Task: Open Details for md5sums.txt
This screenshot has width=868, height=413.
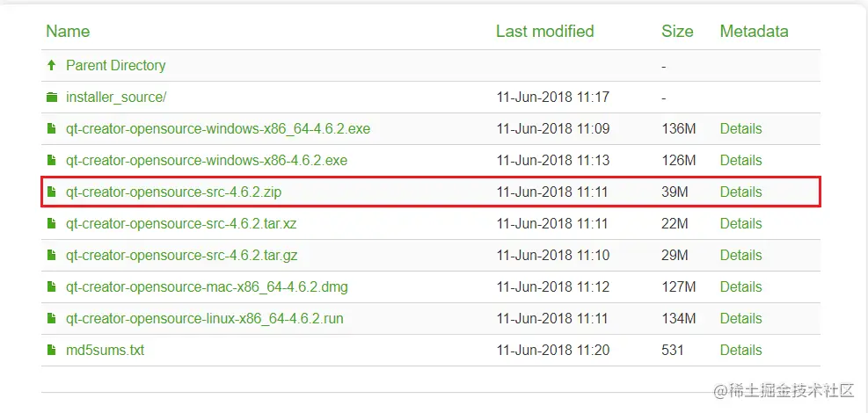Action: 740,350
